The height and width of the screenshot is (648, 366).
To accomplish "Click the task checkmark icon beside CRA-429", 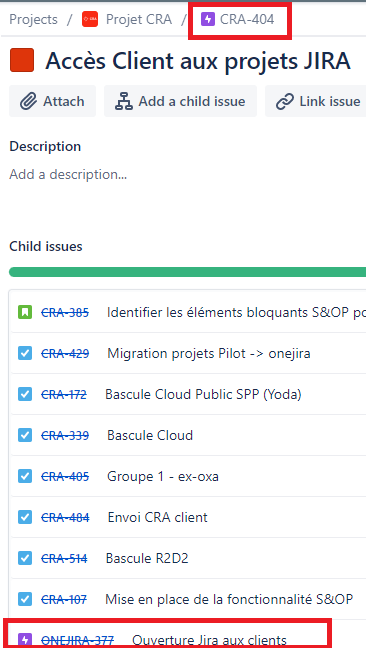I will [x=25, y=353].
